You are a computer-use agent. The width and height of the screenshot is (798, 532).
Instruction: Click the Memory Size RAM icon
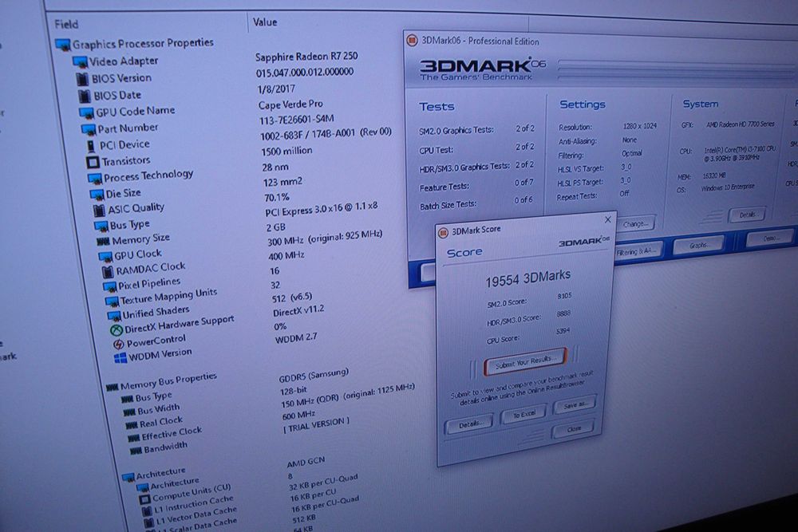click(x=103, y=241)
